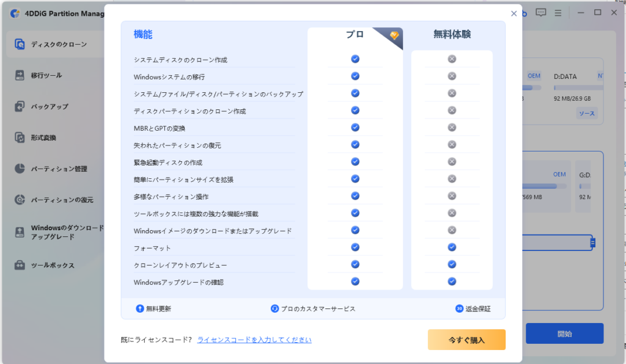The image size is (626, 364).
Task: Select the Disk Clone icon (ディスクのクローン)
Action: pos(20,44)
